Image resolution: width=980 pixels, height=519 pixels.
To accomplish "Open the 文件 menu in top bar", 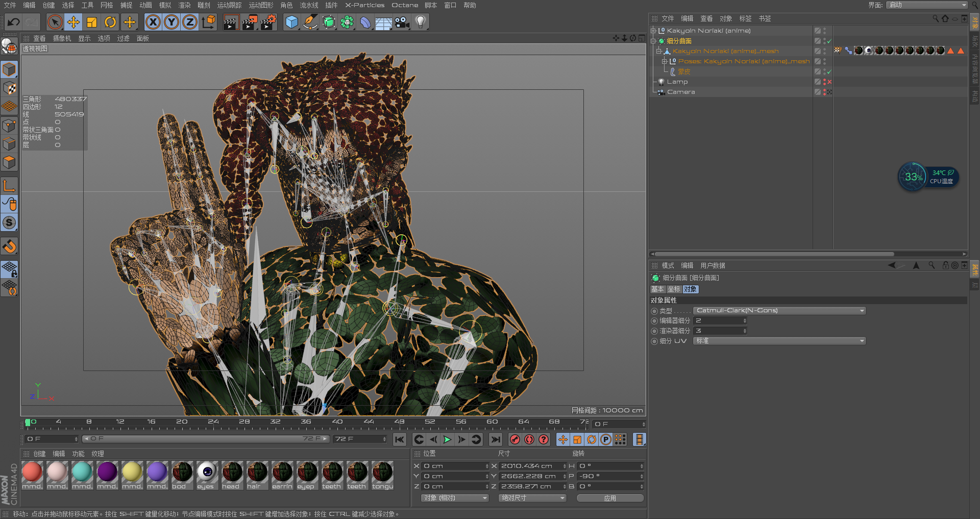I will (10, 5).
